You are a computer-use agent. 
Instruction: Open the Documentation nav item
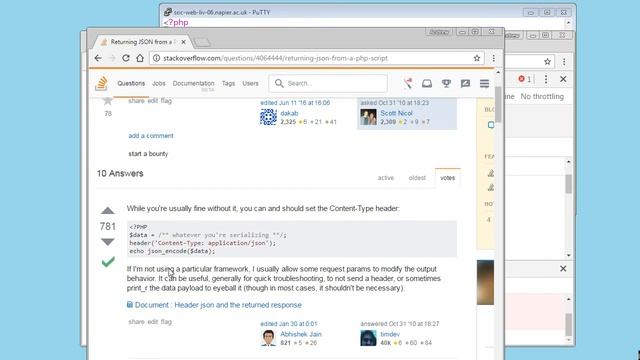pos(193,83)
